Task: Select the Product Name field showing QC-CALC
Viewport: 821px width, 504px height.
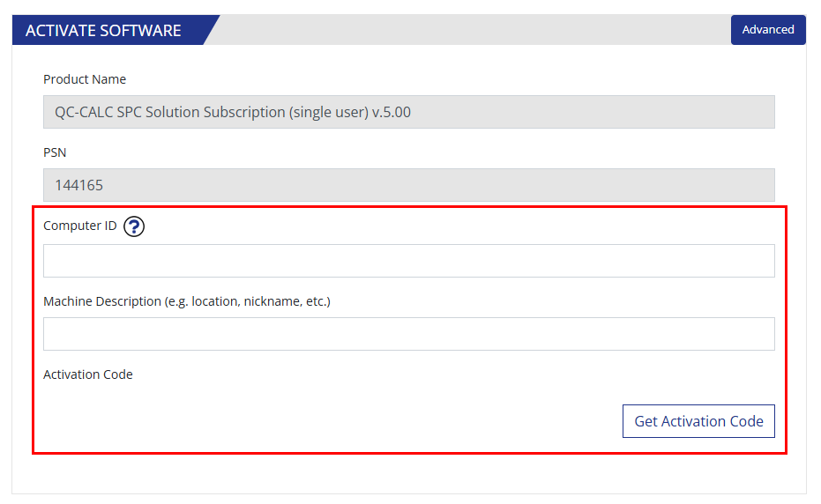Action: [x=409, y=112]
